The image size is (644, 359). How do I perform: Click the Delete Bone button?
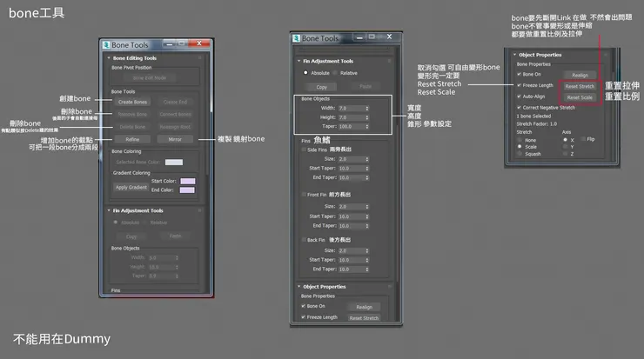click(132, 127)
